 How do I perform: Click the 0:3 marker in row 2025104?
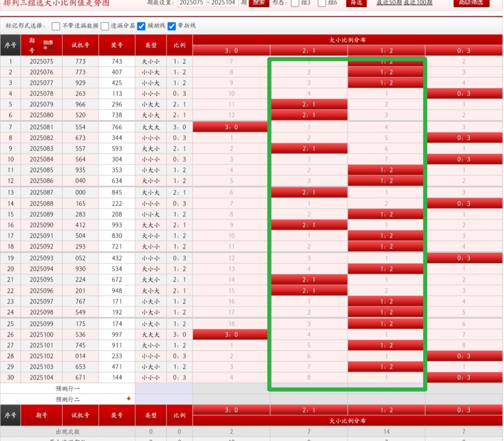464,378
